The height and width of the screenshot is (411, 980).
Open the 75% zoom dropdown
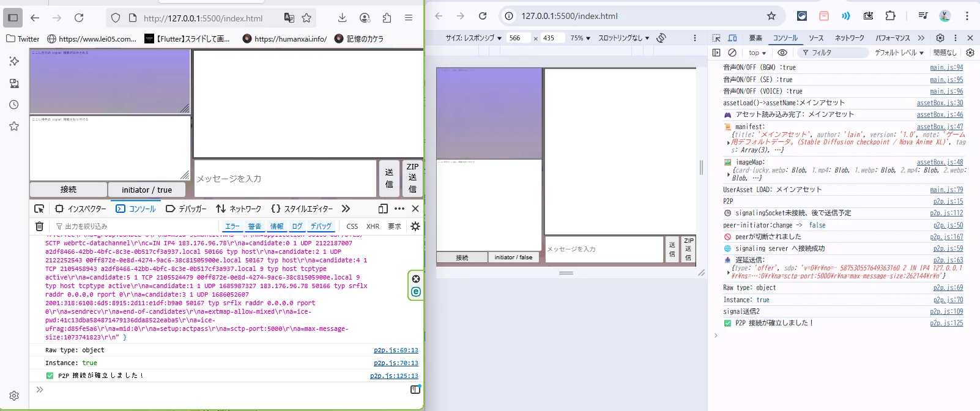click(580, 38)
